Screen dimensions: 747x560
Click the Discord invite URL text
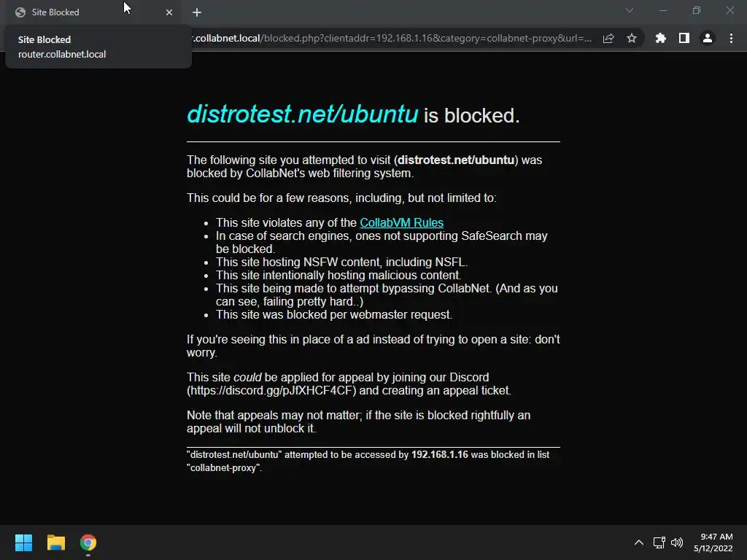(271, 391)
